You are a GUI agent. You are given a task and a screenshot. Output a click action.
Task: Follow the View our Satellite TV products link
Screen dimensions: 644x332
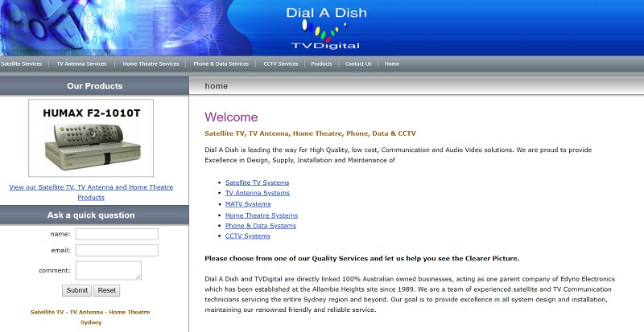click(x=91, y=192)
